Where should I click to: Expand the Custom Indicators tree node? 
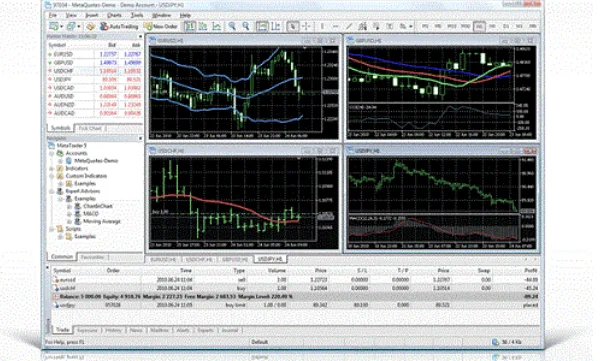click(x=52, y=176)
